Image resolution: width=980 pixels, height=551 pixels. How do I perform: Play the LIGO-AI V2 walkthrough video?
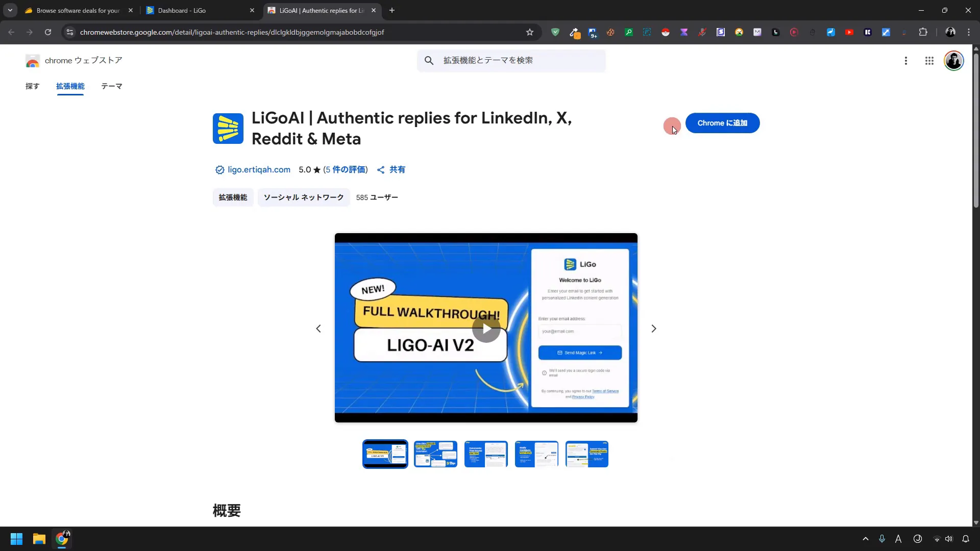click(x=486, y=329)
